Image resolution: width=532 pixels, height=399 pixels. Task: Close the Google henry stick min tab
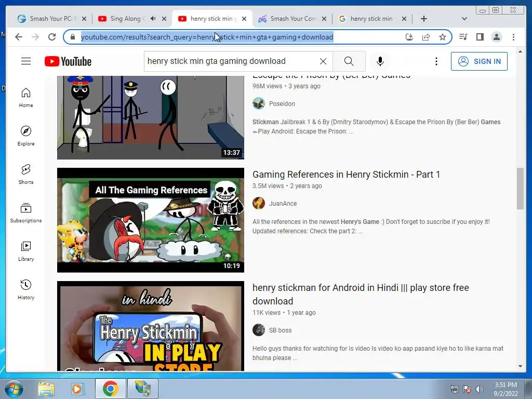[404, 19]
